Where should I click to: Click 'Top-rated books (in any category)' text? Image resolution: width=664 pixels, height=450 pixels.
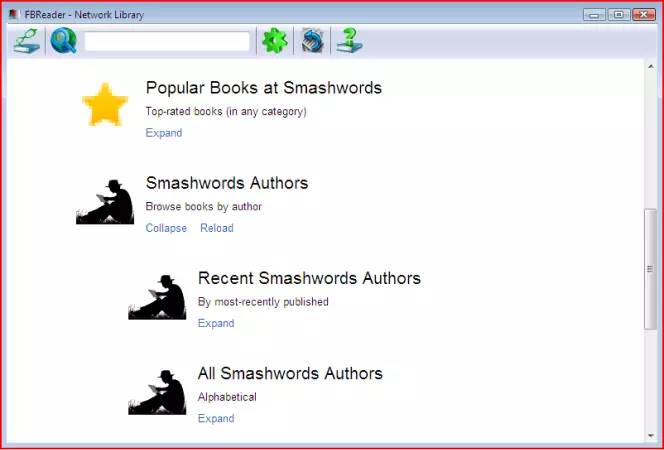click(x=226, y=112)
